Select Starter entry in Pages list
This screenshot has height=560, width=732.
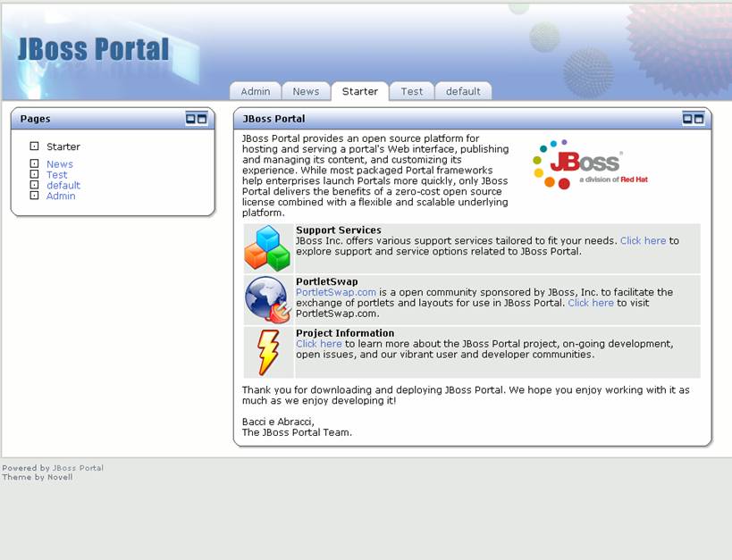[63, 146]
